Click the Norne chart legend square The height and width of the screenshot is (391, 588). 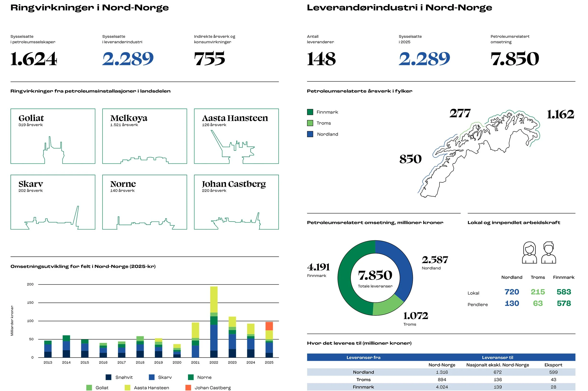pyautogui.click(x=191, y=377)
